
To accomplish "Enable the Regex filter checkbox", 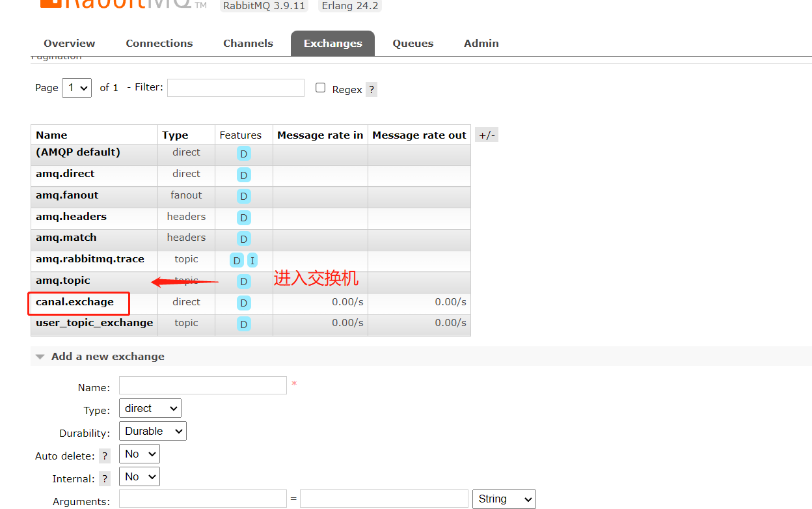I will pyautogui.click(x=320, y=88).
